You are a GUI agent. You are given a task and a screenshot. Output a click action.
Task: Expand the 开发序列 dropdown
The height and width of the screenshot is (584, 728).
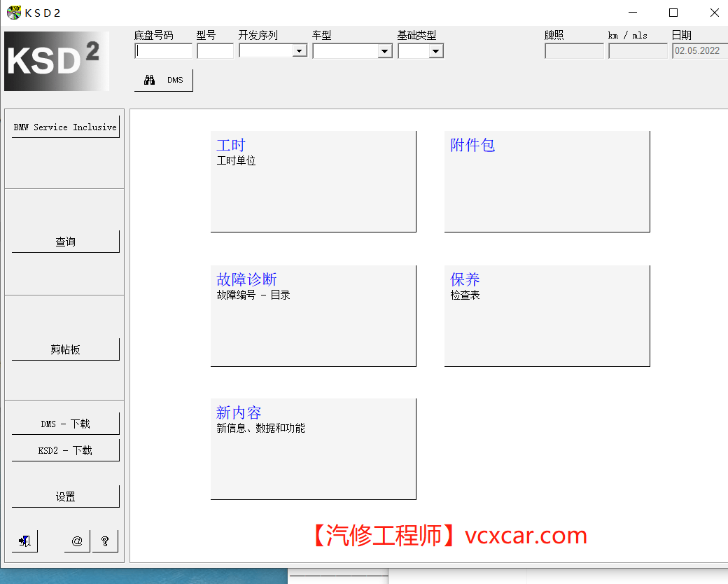(x=300, y=50)
